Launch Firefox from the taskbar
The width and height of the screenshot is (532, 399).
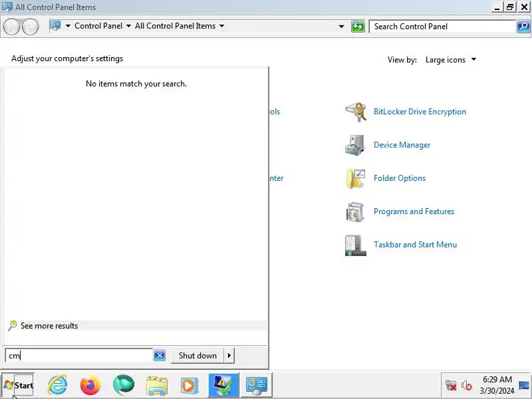point(90,385)
